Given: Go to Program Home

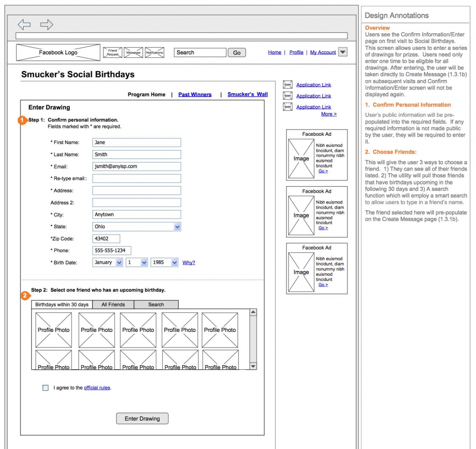Looking at the screenshot, I should [x=146, y=95].
